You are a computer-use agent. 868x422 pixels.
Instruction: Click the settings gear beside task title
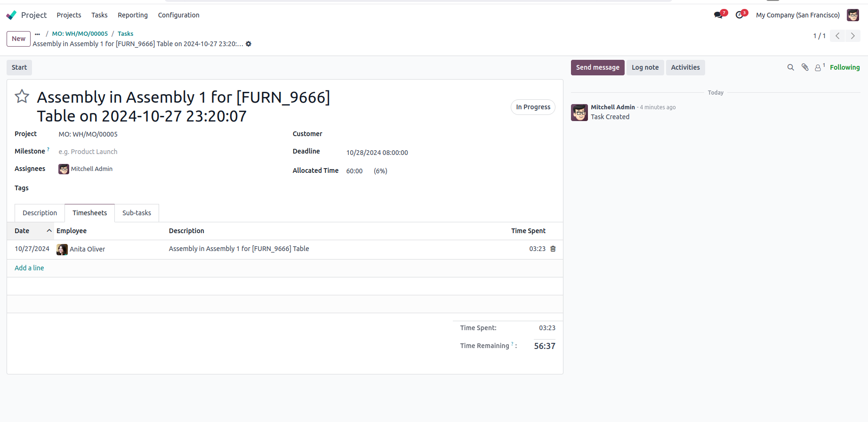coord(249,44)
